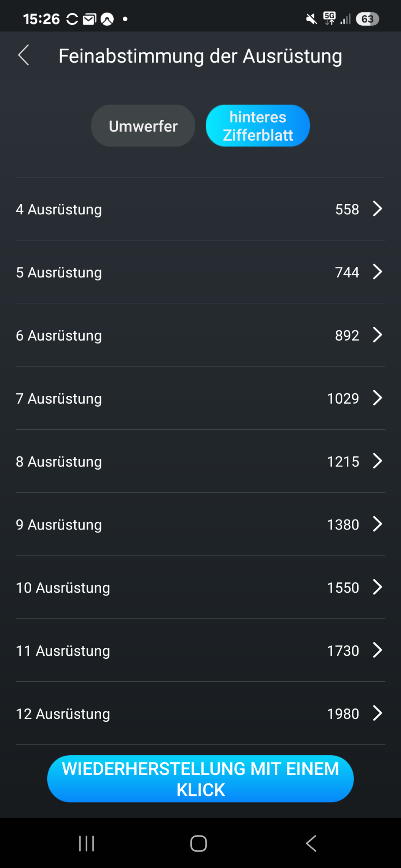401x868 pixels.
Task: Tap the mute icon in status bar
Action: pos(311,19)
